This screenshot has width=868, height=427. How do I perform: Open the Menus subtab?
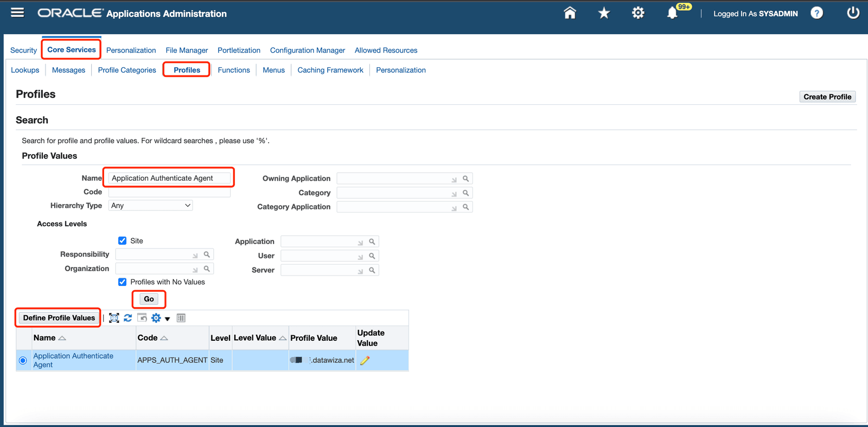273,70
